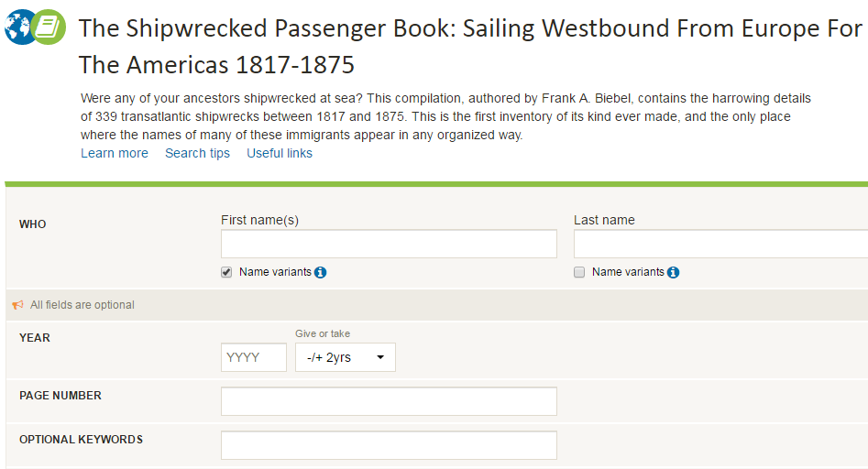The width and height of the screenshot is (868, 469).
Task: Click the Page Number input field
Action: click(389, 401)
